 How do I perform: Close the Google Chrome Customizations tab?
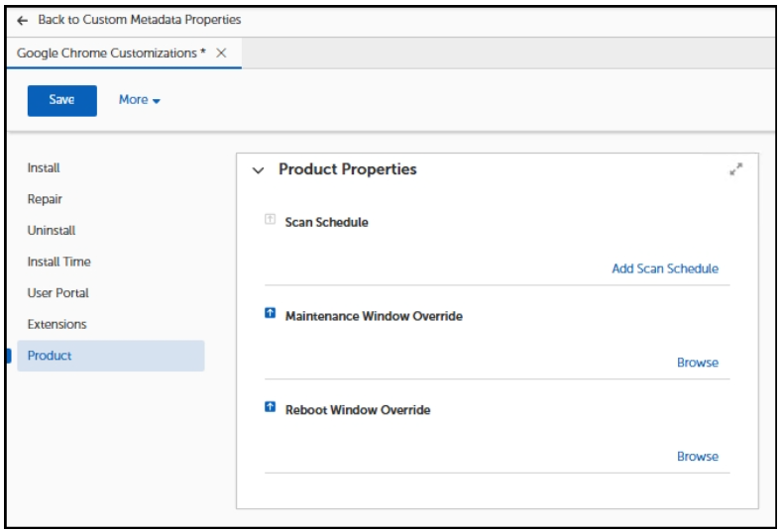tap(222, 53)
